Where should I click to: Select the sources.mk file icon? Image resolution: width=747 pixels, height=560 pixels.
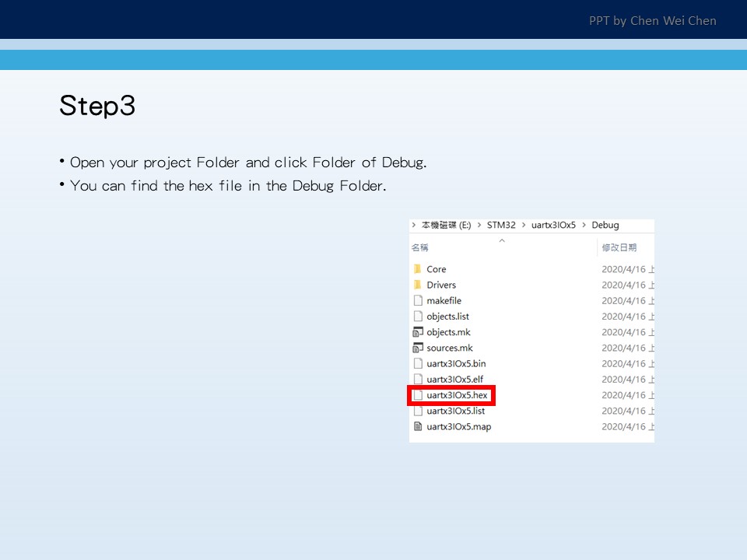pos(418,348)
